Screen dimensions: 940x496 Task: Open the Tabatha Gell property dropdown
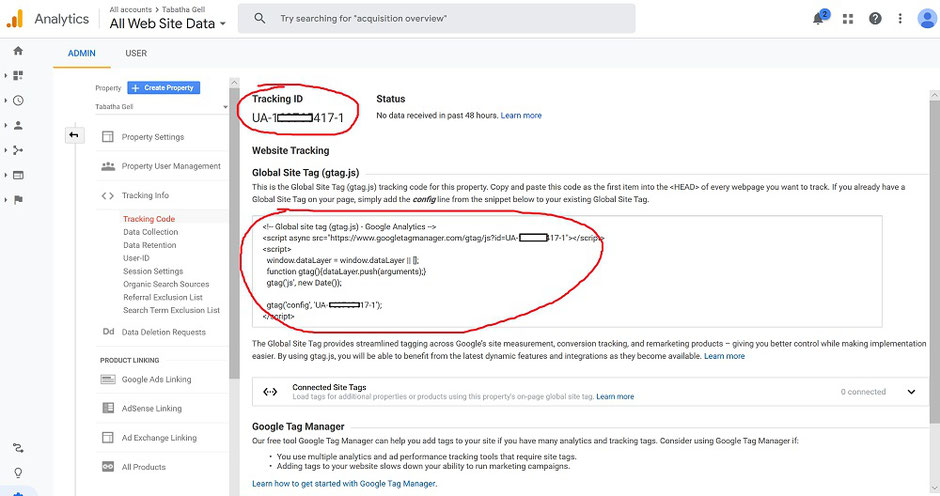pyautogui.click(x=161, y=107)
